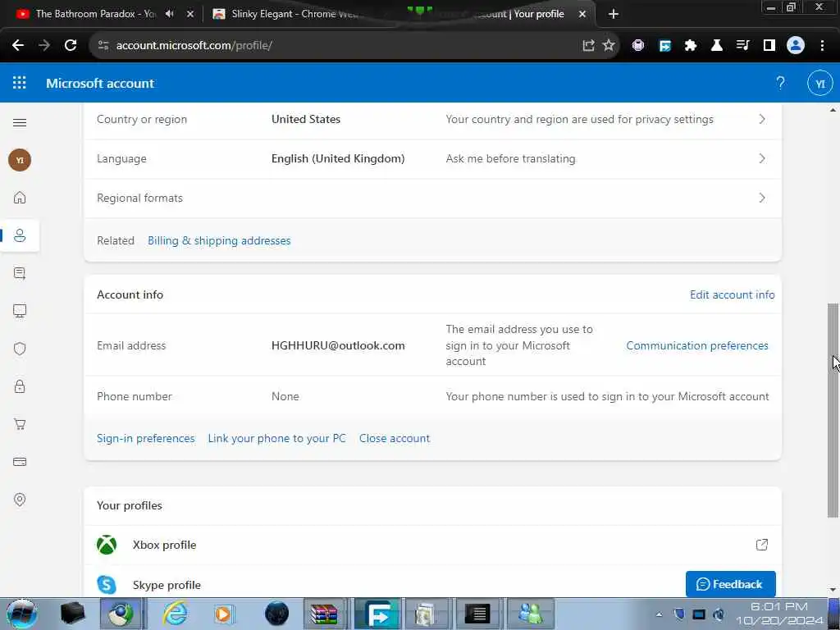Open Communication preferences link

[x=697, y=345]
